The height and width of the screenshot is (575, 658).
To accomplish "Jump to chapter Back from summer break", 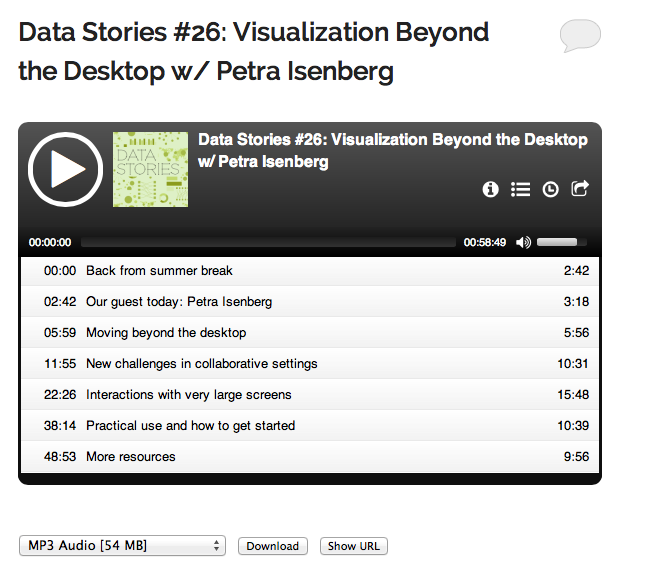I will (310, 271).
